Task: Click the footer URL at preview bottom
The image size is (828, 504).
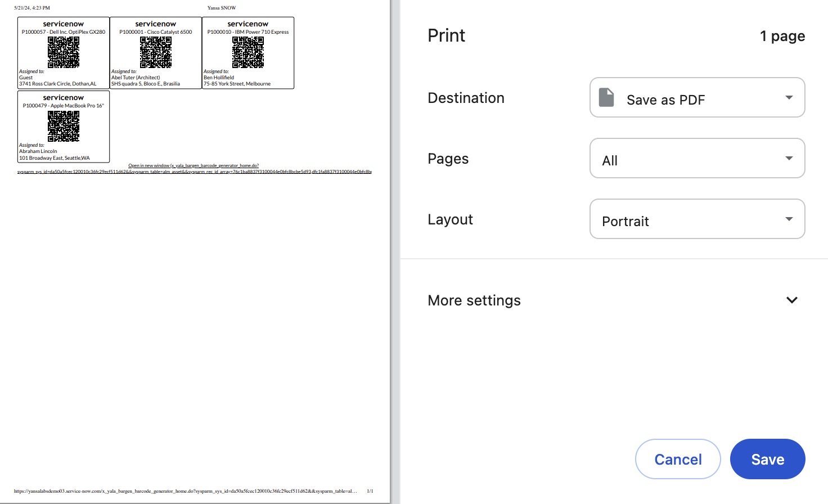Action: [186, 491]
